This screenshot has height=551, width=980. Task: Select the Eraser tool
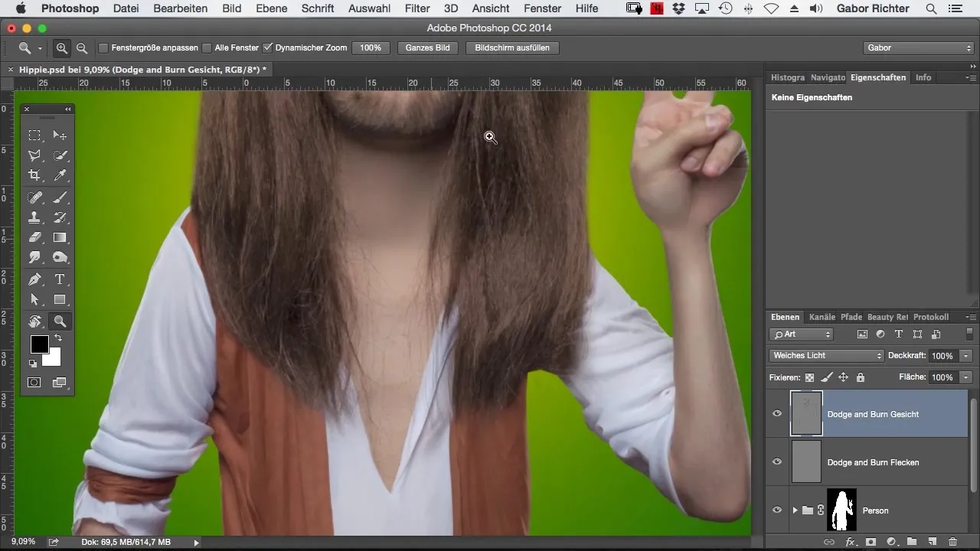click(x=35, y=237)
